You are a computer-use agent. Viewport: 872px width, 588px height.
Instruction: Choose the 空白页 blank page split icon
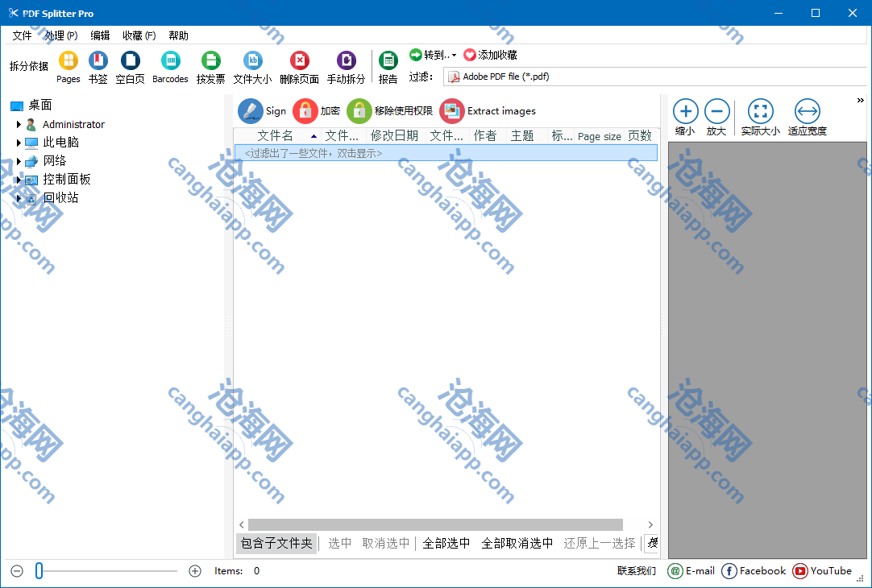tap(130, 61)
